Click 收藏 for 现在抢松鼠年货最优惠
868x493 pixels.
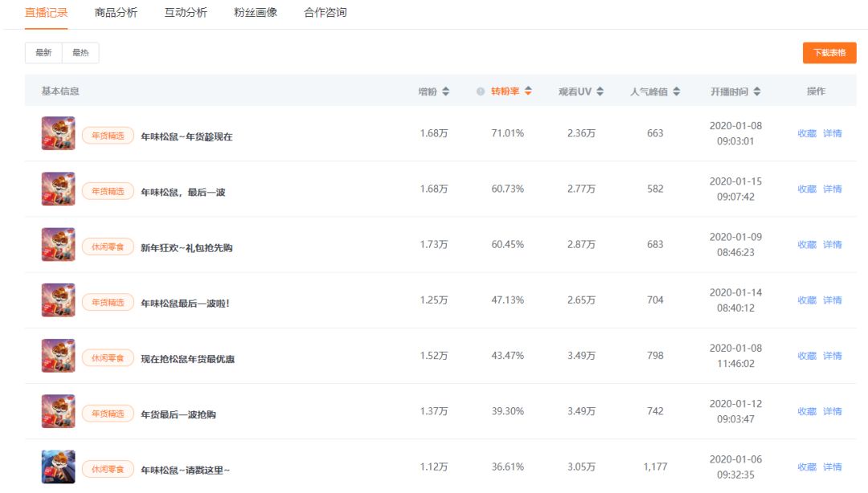[807, 356]
